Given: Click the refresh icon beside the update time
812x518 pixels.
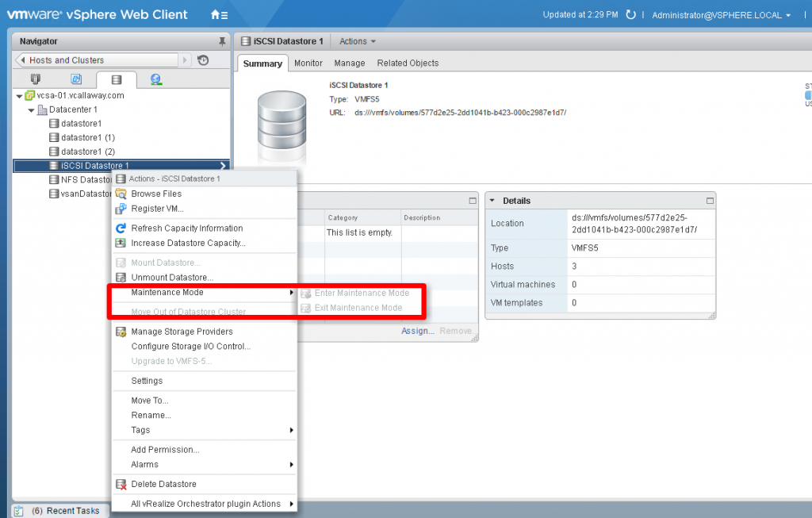Looking at the screenshot, I should [x=631, y=15].
